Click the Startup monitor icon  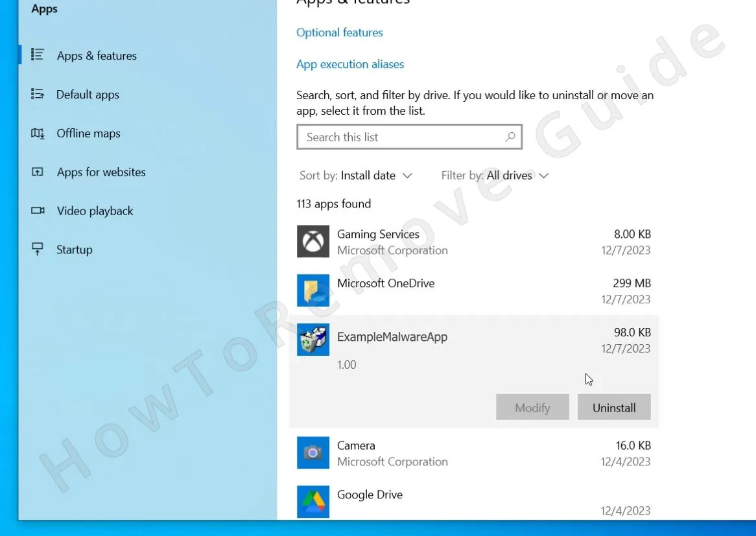pos(37,249)
